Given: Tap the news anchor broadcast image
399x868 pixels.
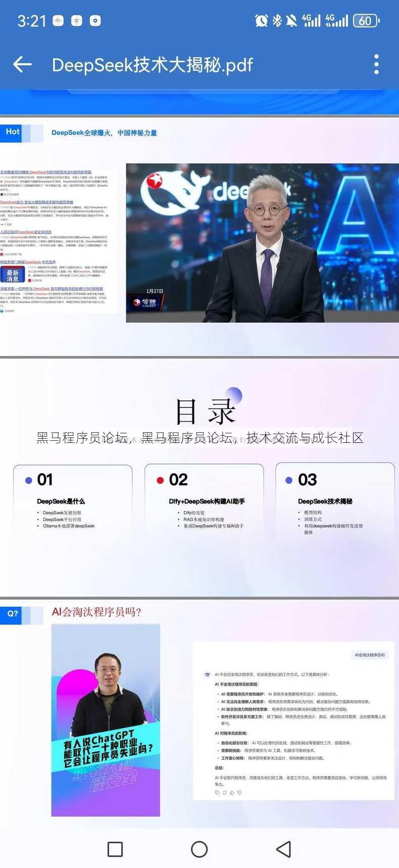Looking at the screenshot, I should click(x=262, y=243).
